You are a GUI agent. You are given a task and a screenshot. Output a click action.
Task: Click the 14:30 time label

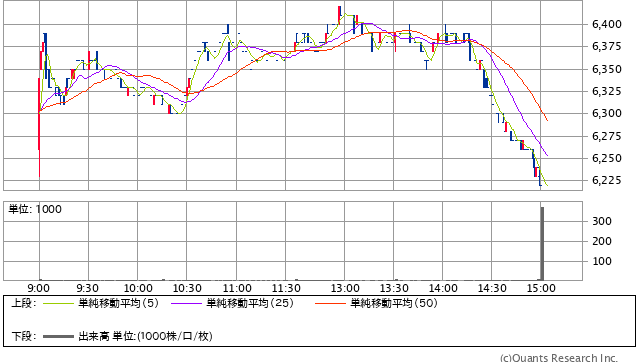pos(492,288)
